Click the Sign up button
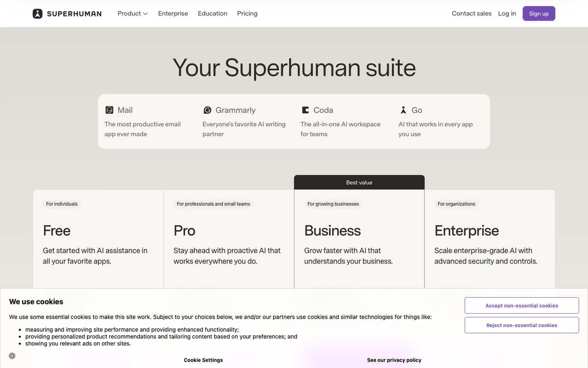 pyautogui.click(x=539, y=13)
